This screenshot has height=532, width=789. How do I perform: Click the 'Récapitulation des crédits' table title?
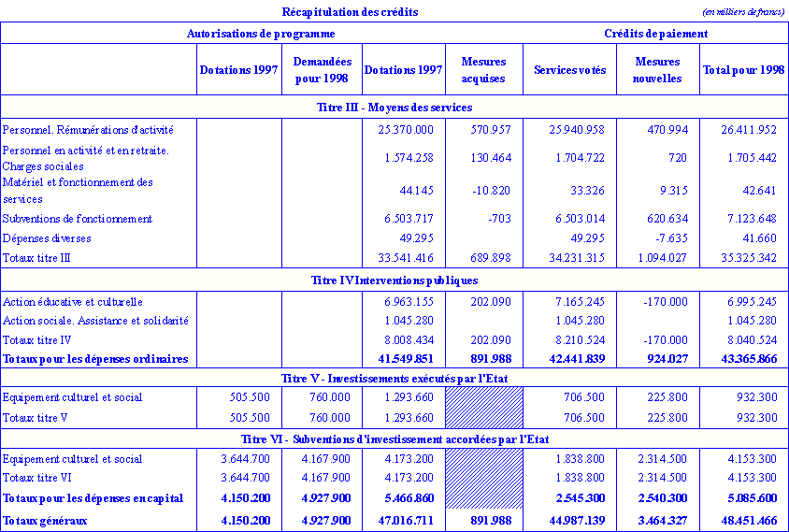350,12
